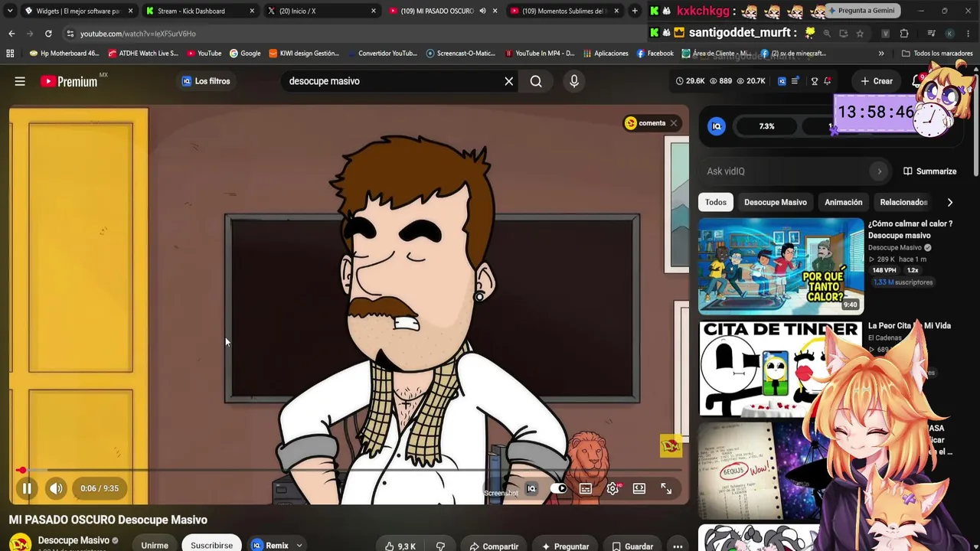Image resolution: width=980 pixels, height=551 pixels.
Task: Share the video via Compartir
Action: pos(495,546)
